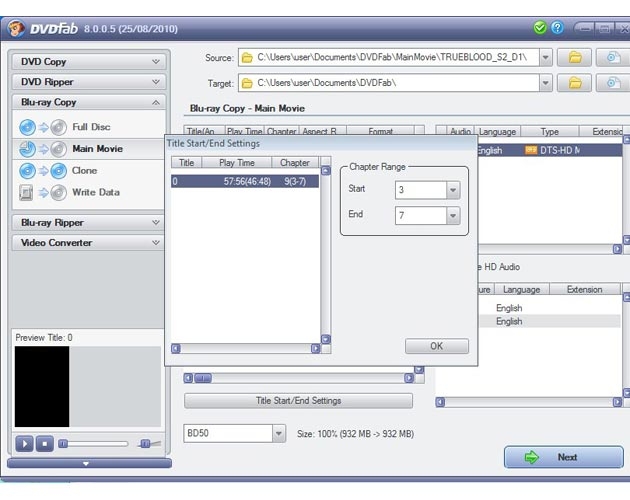The image size is (630, 500).
Task: Click the Chapter column header in dialog
Action: point(295,163)
